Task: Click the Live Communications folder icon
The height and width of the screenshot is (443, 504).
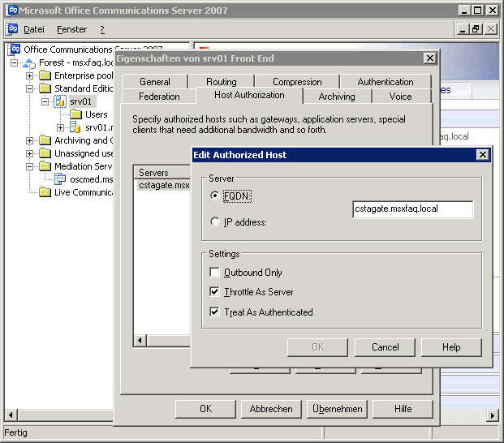Action: coord(45,192)
